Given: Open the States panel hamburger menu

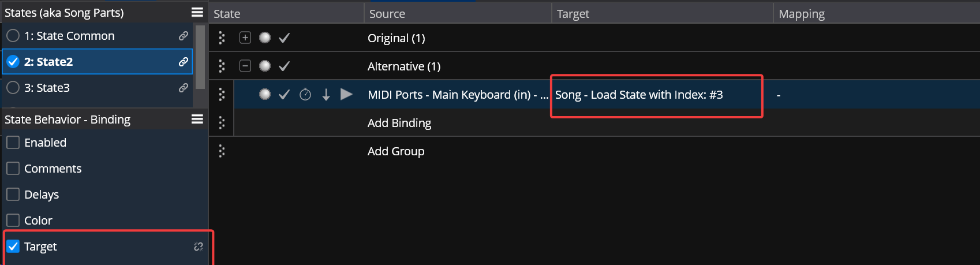Looking at the screenshot, I should point(197,12).
